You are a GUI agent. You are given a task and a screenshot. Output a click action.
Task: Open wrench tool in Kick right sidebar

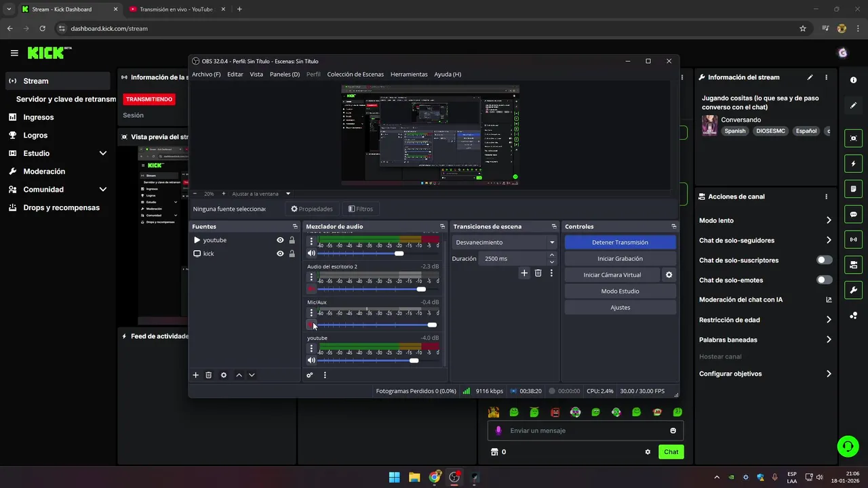(x=853, y=290)
